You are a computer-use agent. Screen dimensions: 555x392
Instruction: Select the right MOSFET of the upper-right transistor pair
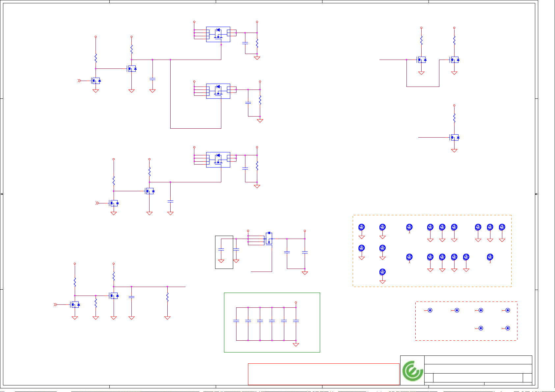(x=455, y=60)
